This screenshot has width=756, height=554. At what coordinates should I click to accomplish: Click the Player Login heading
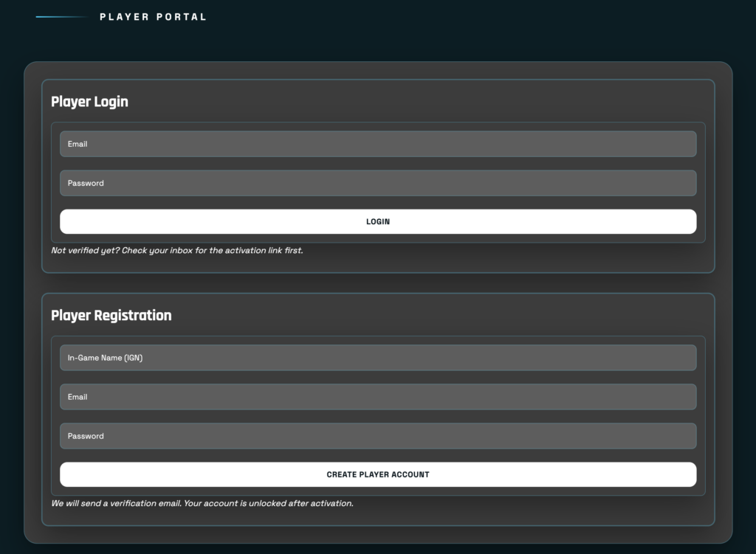(89, 102)
